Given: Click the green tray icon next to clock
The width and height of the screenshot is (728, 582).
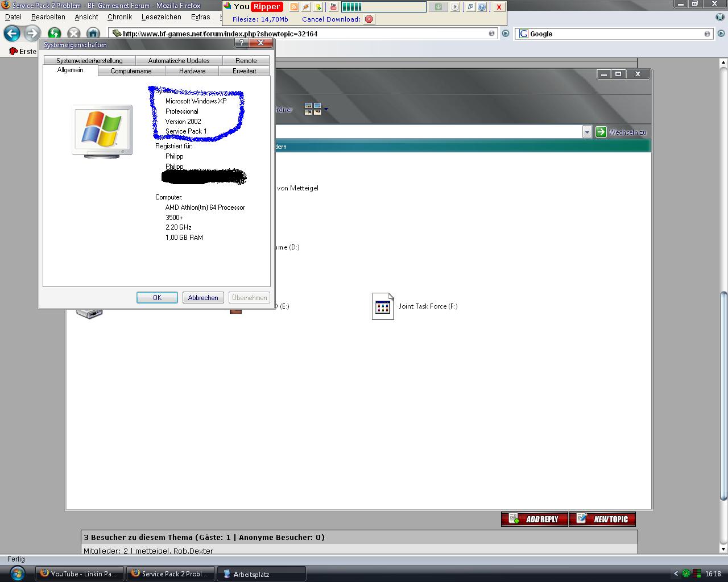Looking at the screenshot, I should pyautogui.click(x=686, y=574).
